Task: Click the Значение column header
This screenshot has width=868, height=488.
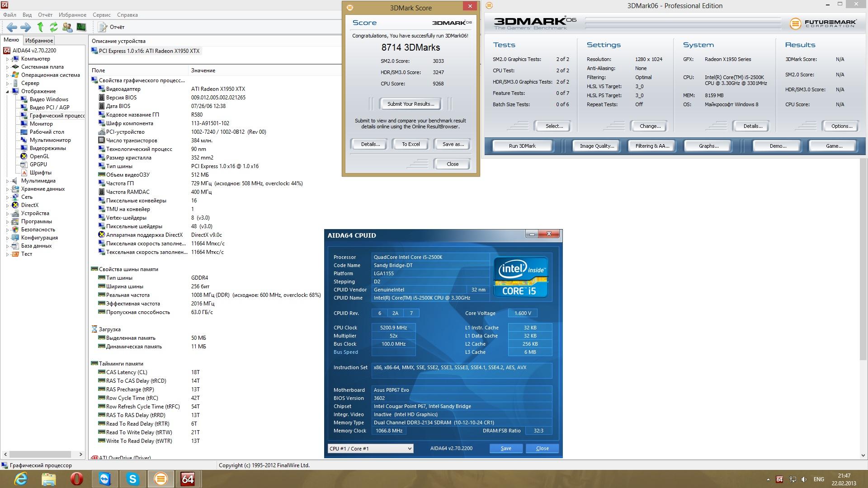Action: click(265, 70)
